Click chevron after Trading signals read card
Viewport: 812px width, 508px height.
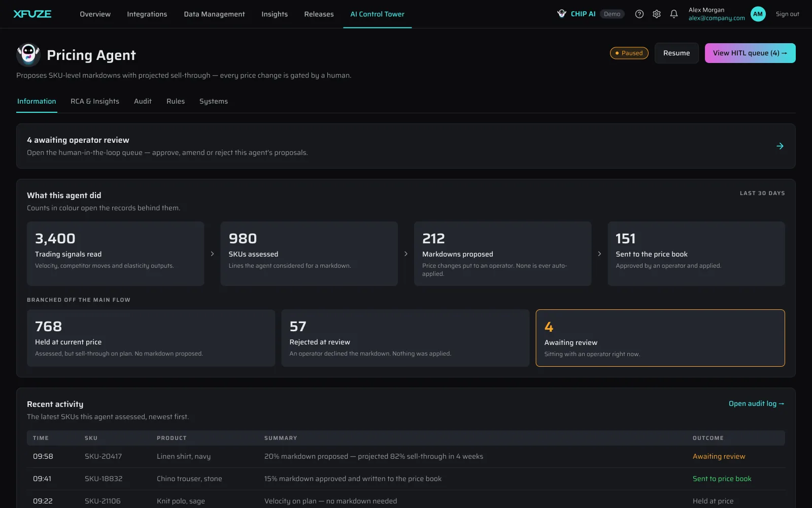click(212, 253)
